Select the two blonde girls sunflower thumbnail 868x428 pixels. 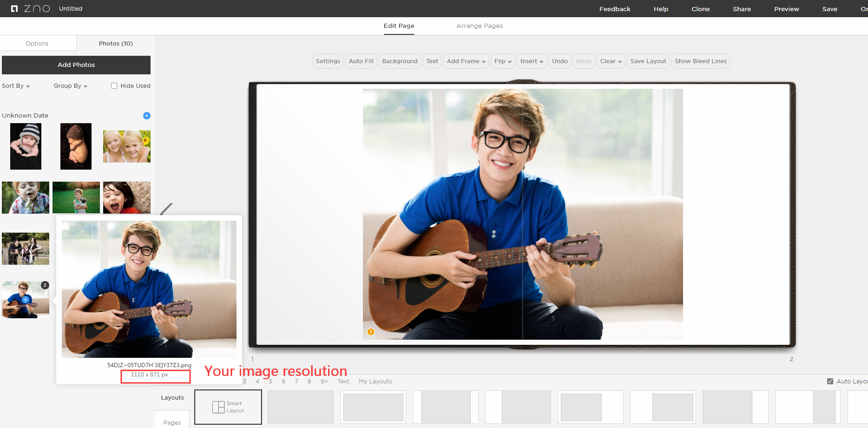click(127, 146)
